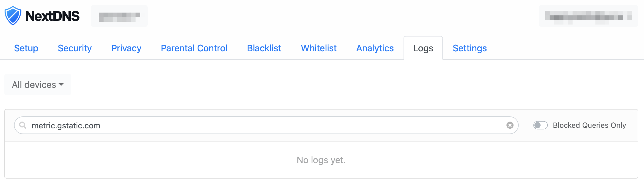
Task: Click the configuration name button next to logo
Action: (119, 16)
